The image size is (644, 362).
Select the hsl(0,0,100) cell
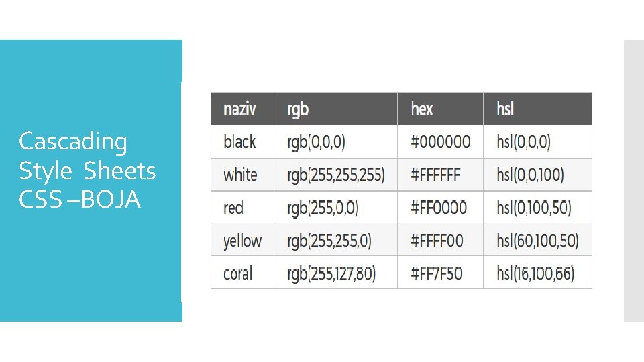530,175
